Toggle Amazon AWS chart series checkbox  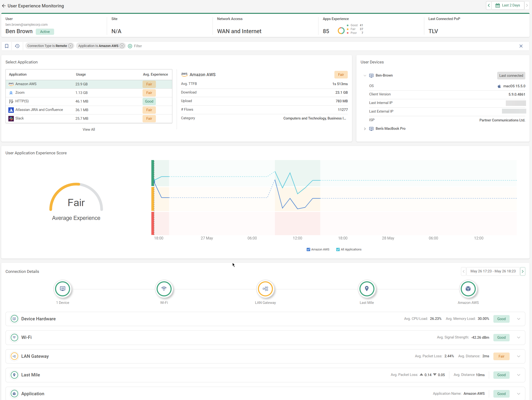point(308,249)
